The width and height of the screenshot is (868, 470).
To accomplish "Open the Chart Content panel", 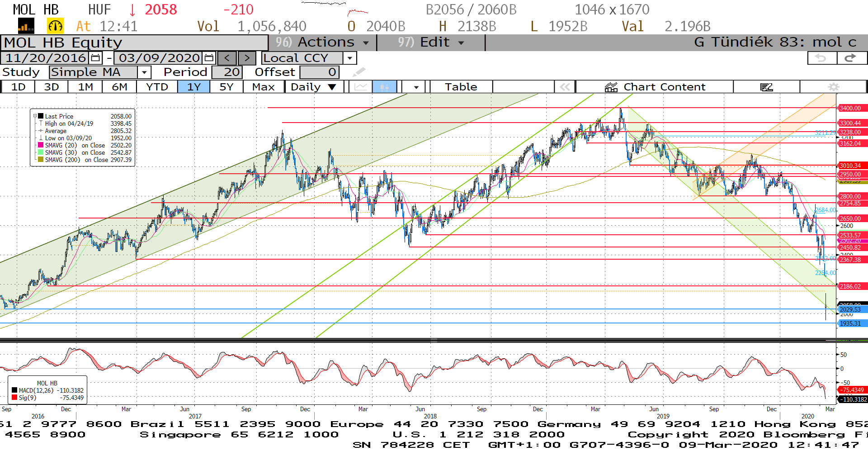I will click(655, 87).
